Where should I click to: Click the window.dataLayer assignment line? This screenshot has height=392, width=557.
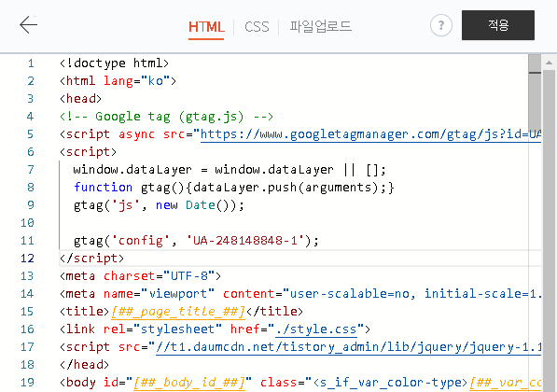point(230,170)
